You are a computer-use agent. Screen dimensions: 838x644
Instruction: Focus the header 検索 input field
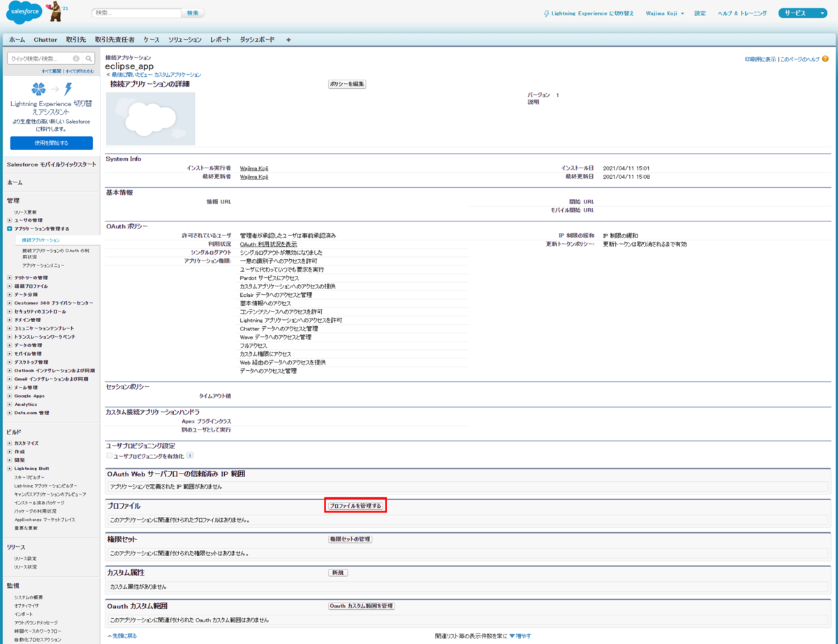click(x=136, y=13)
